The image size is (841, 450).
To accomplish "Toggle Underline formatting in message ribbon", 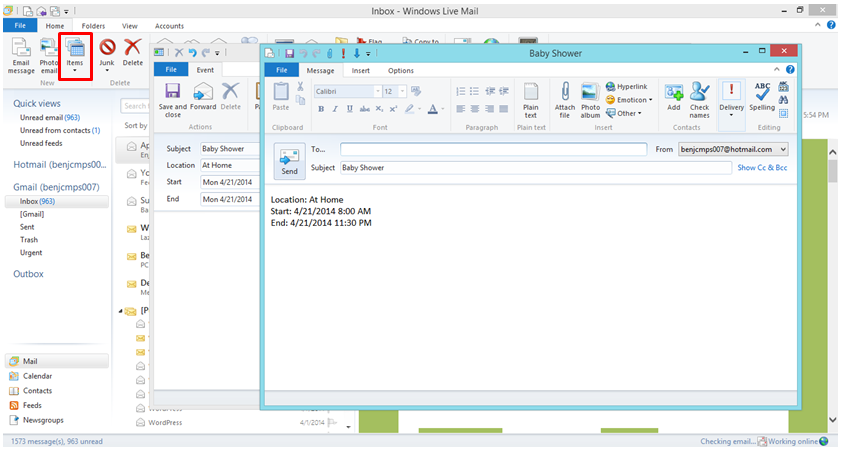I will (x=350, y=109).
